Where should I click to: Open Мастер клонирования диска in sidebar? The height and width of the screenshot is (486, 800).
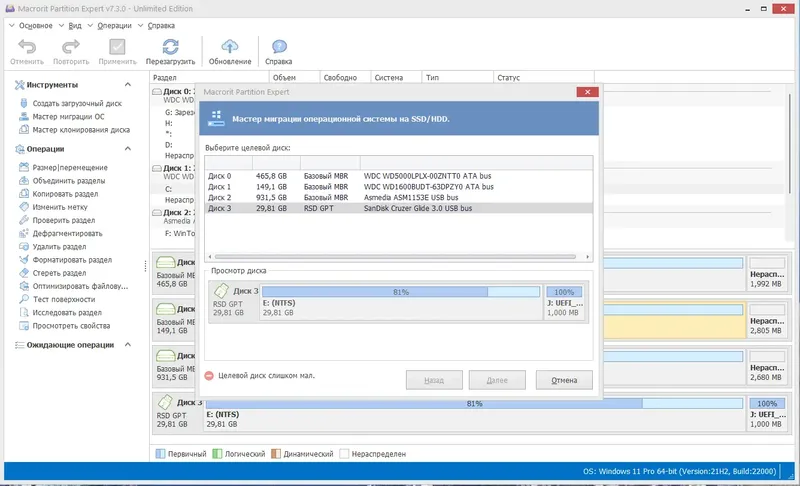tap(81, 130)
